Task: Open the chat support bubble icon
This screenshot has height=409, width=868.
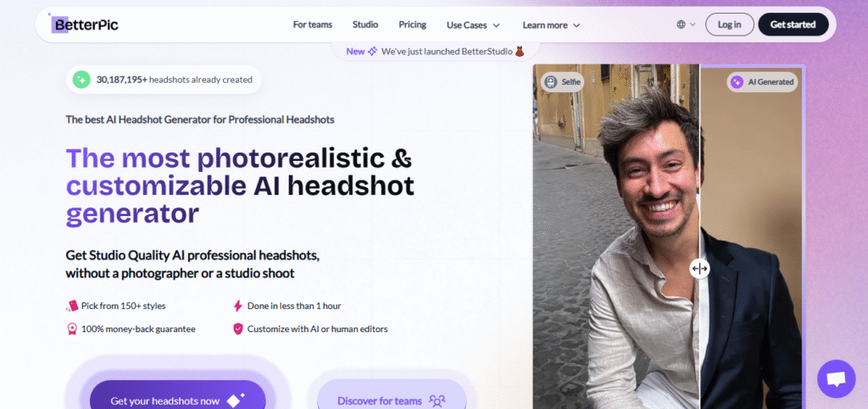Action: click(x=836, y=378)
